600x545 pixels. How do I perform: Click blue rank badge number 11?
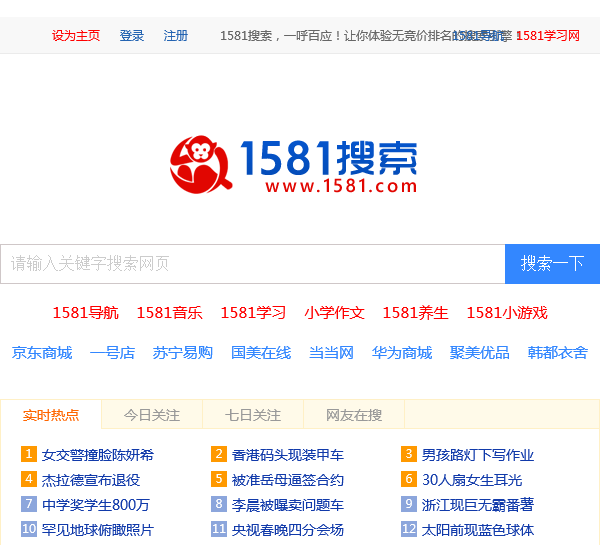tap(219, 529)
